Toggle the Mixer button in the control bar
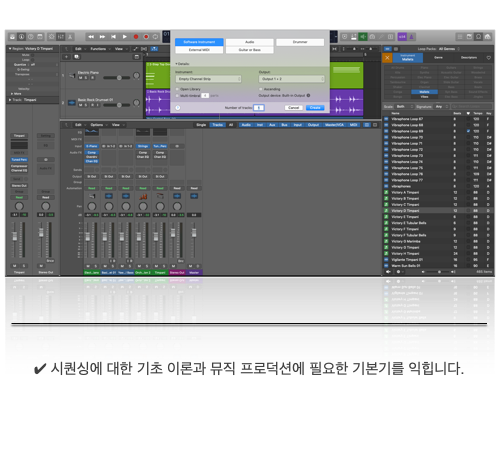Image resolution: width=500 pixels, height=450 pixels. click(x=61, y=37)
